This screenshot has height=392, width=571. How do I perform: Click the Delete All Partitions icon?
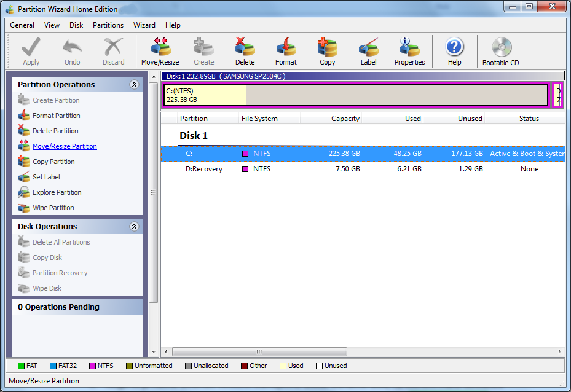coord(24,241)
